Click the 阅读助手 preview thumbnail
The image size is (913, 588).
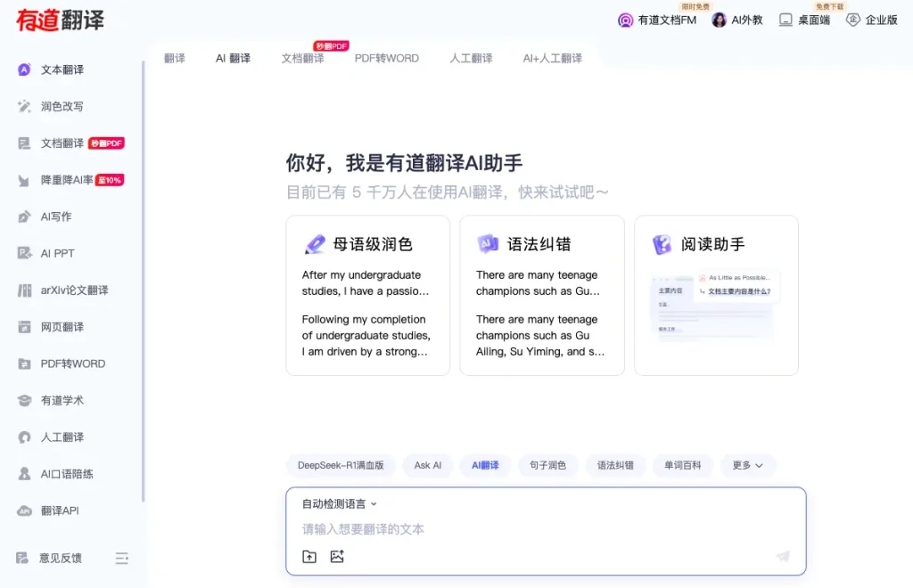pyautogui.click(x=715, y=306)
